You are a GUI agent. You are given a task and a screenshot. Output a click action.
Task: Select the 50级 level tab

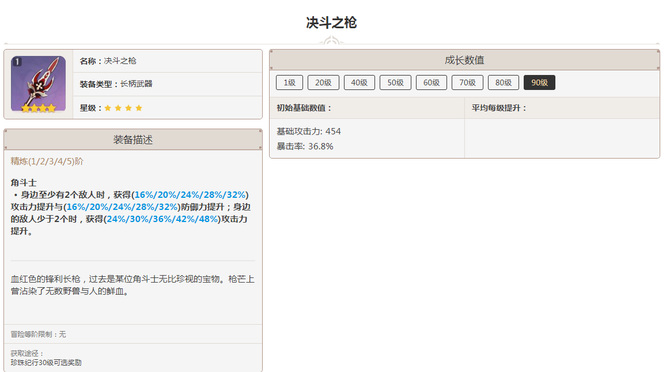point(395,82)
